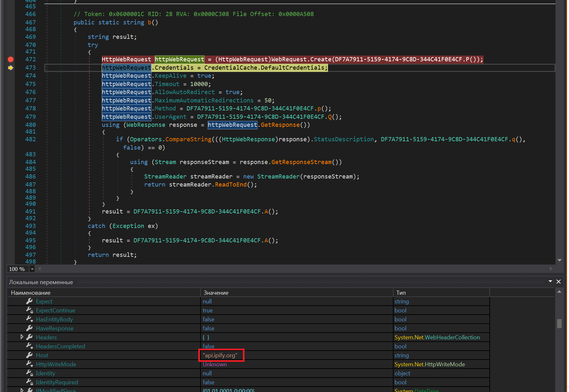The width and height of the screenshot is (569, 392).
Task: Open the 100 % zoom dropdown
Action: tap(32, 269)
